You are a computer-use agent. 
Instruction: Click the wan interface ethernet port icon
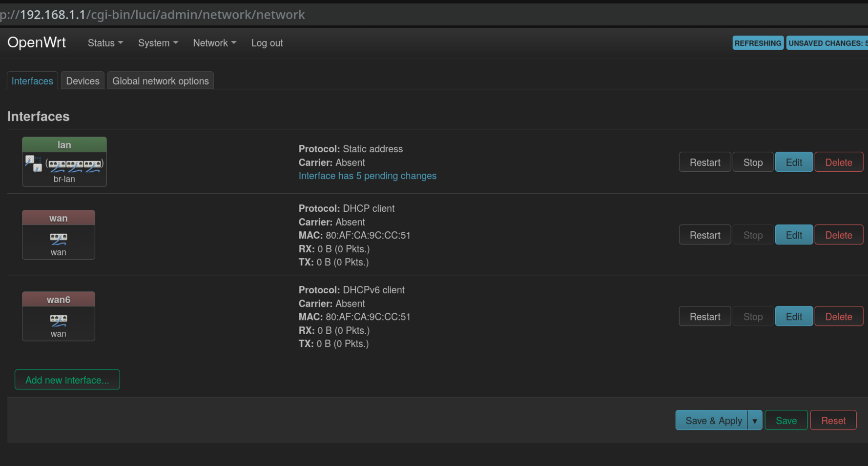(59, 239)
